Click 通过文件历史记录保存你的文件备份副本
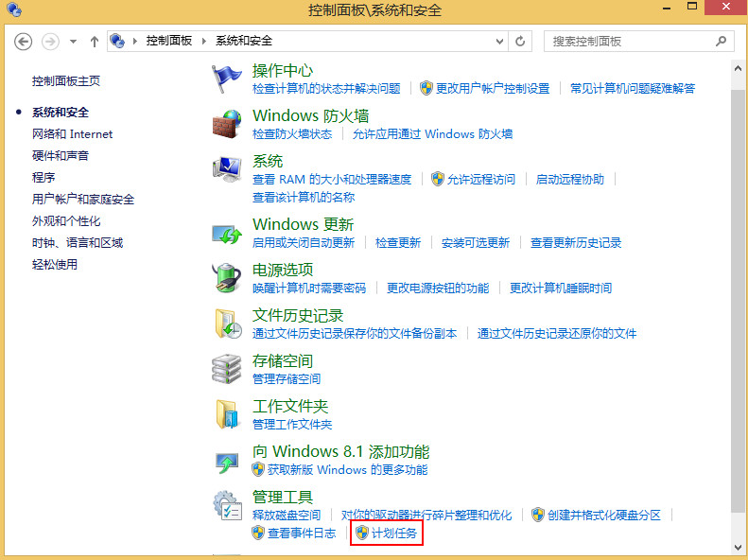The height and width of the screenshot is (560, 748). click(355, 333)
